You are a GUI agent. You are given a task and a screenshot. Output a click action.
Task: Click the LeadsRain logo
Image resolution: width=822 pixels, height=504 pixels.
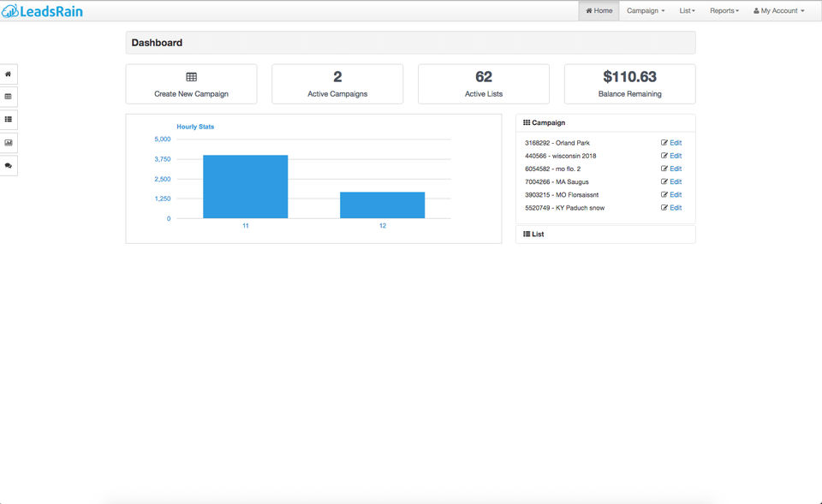tap(43, 11)
